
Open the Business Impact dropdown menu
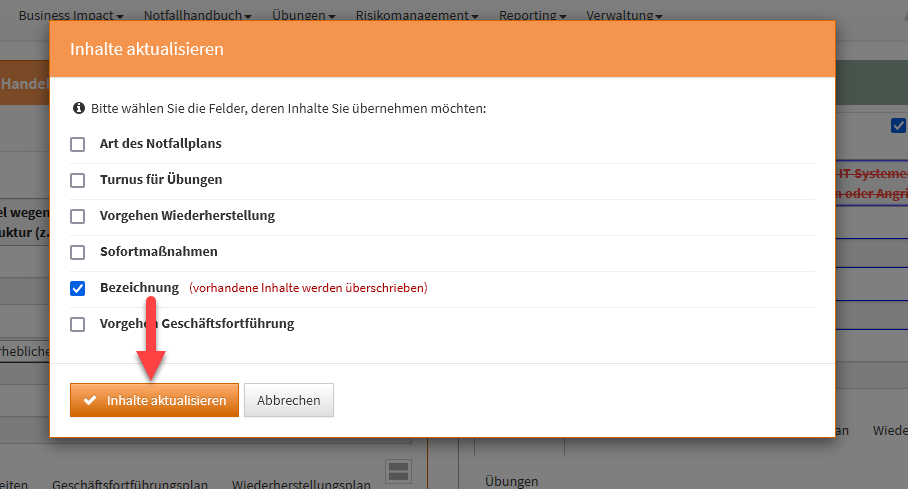71,16
